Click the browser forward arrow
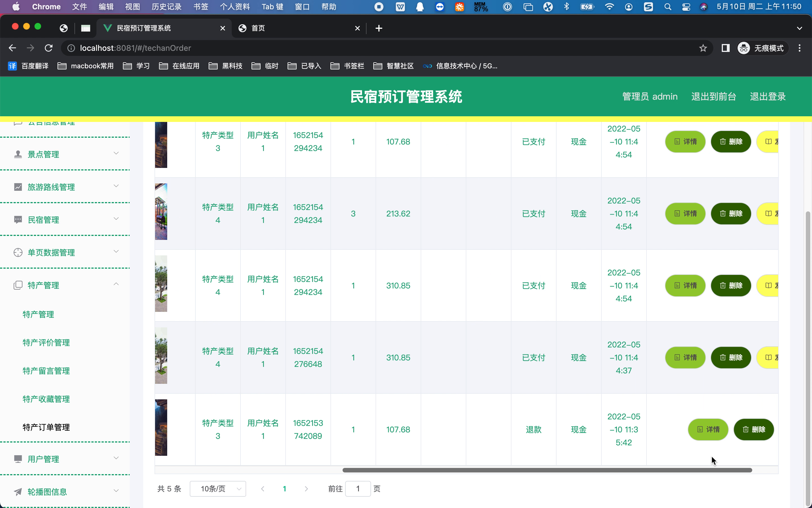Image resolution: width=812 pixels, height=508 pixels. coord(30,48)
